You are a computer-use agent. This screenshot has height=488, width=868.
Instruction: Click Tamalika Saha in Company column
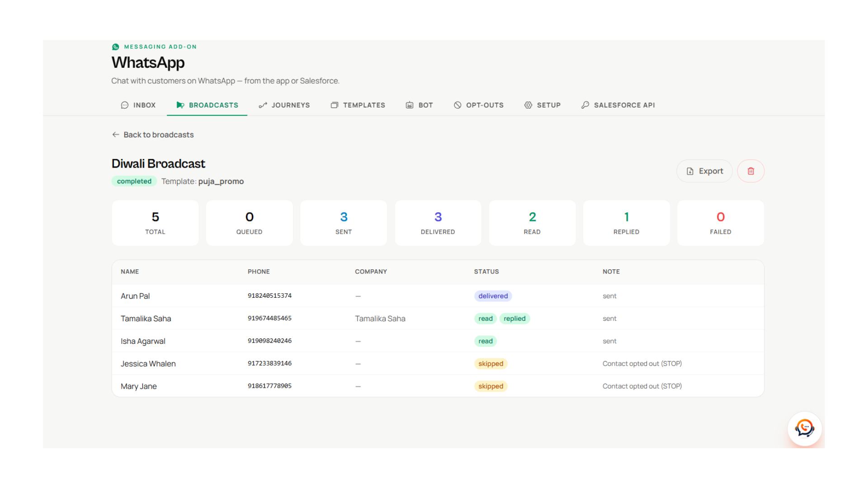pos(380,319)
